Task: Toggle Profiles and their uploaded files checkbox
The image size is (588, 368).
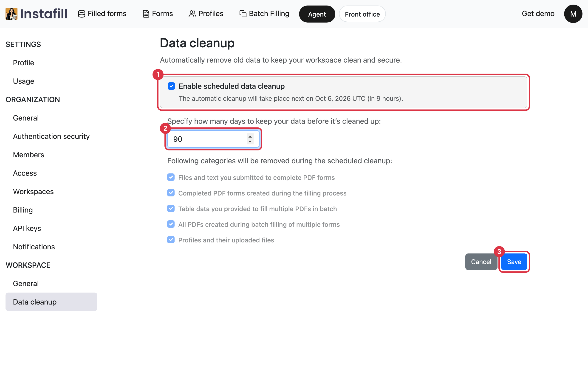Action: (171, 239)
